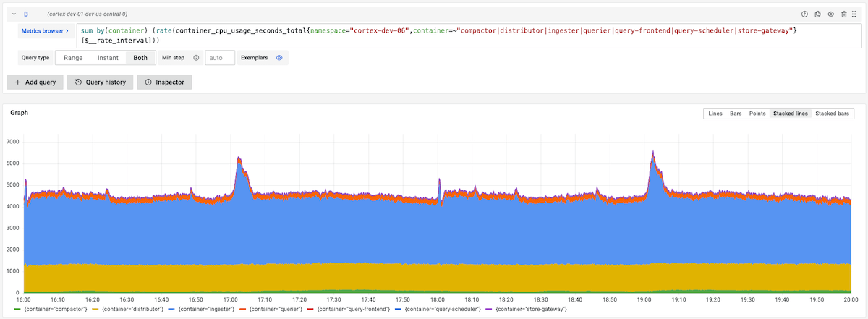
Task: Delete query B with trash icon
Action: (843, 14)
